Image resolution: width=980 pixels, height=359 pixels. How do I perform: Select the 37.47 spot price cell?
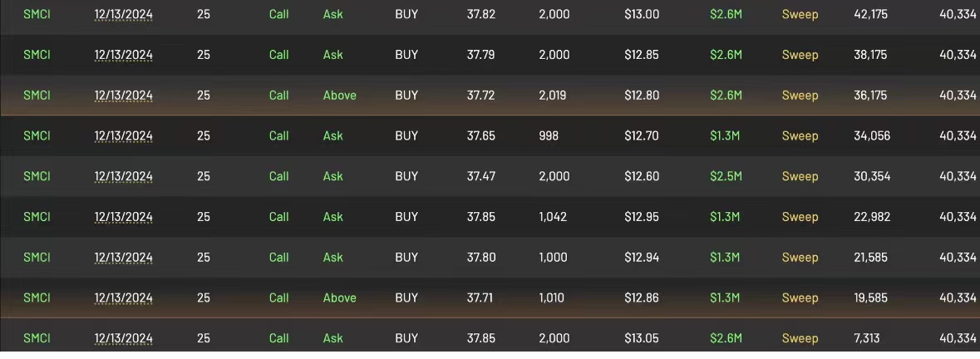481,177
